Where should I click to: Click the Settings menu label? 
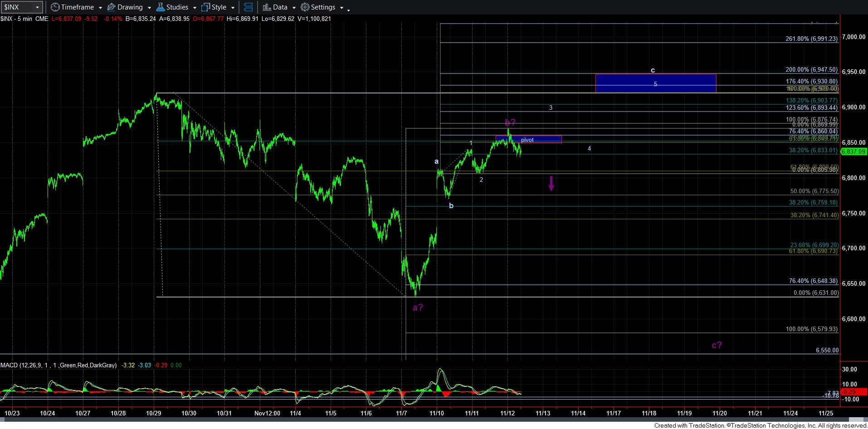click(x=323, y=7)
